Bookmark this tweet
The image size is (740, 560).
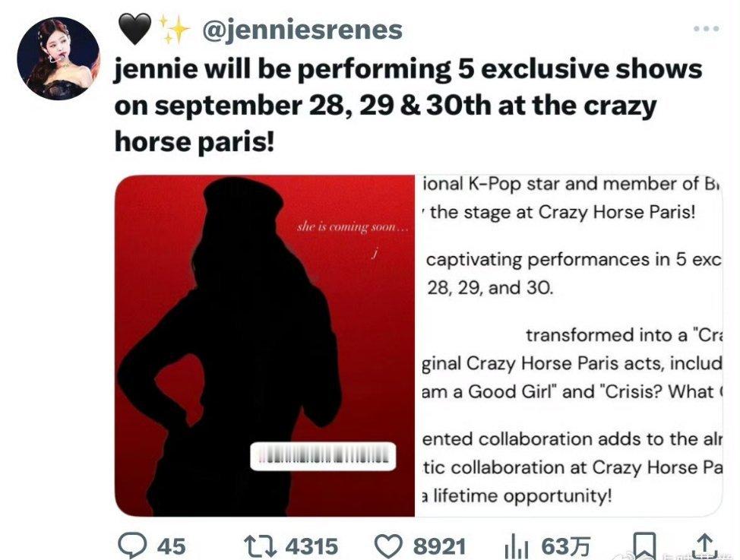click(644, 546)
